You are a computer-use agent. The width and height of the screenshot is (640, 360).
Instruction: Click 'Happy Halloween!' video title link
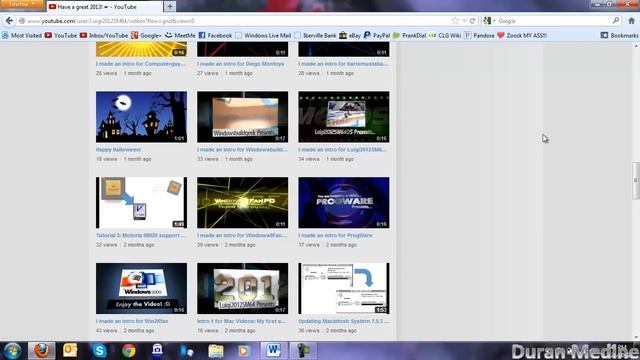click(118, 150)
